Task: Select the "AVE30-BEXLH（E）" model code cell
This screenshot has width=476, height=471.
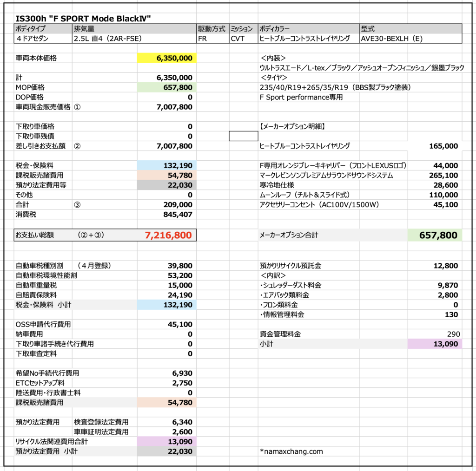Action: (x=410, y=39)
